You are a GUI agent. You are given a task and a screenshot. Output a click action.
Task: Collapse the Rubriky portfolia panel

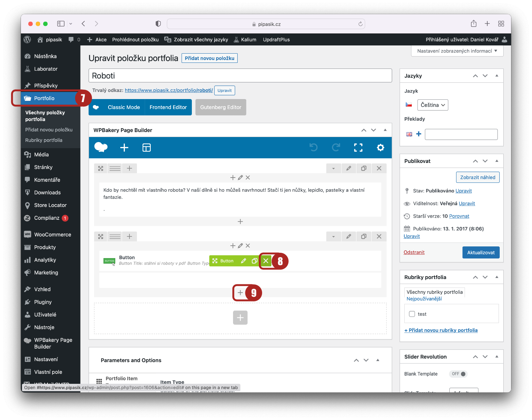pyautogui.click(x=497, y=277)
